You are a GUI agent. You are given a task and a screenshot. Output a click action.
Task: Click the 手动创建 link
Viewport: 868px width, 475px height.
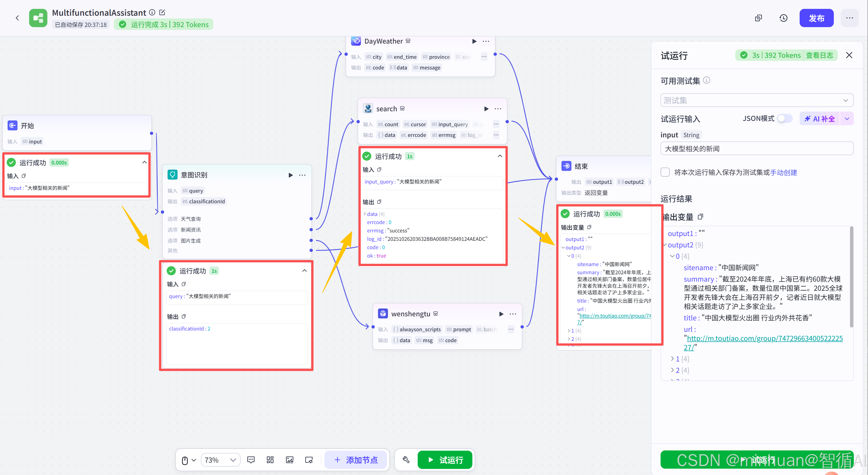click(x=783, y=172)
